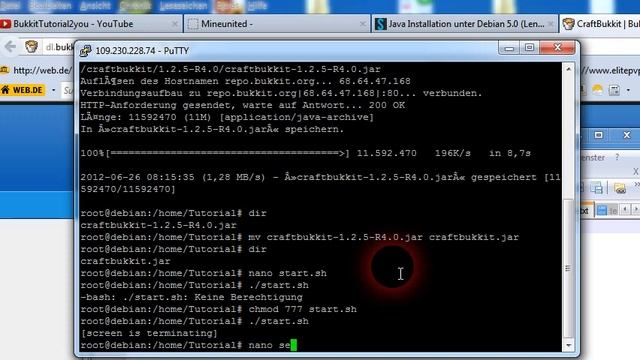
Task: Close the background window with its X
Action: tap(627, 135)
